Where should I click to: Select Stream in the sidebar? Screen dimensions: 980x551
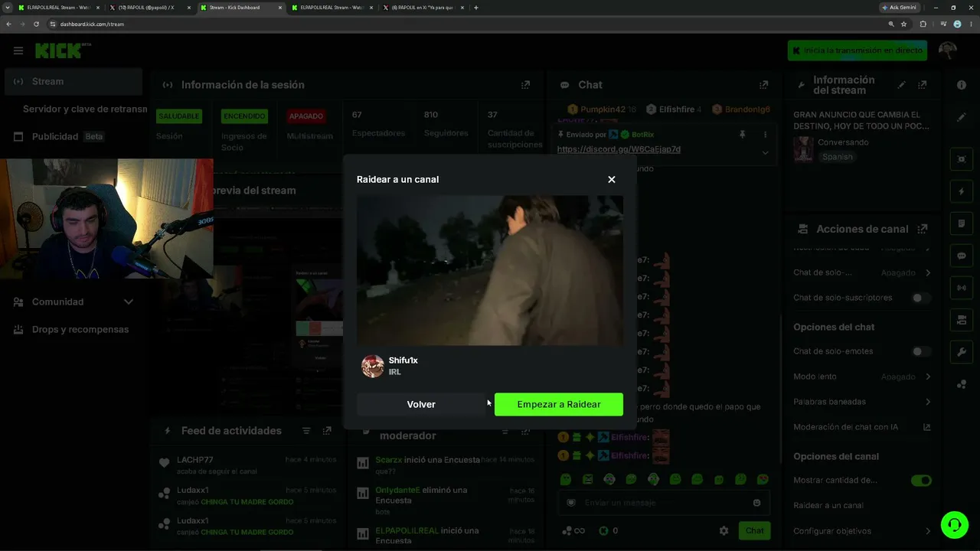[73, 81]
